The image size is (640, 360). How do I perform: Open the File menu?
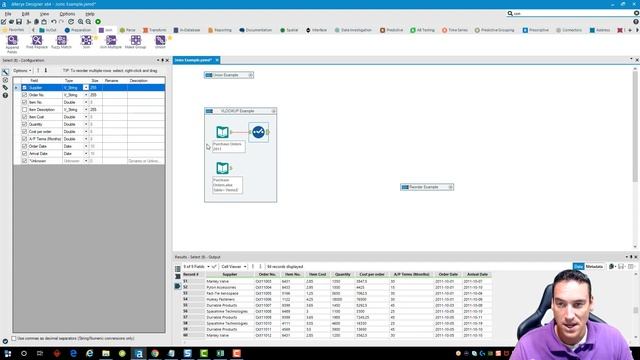[x=8, y=14]
